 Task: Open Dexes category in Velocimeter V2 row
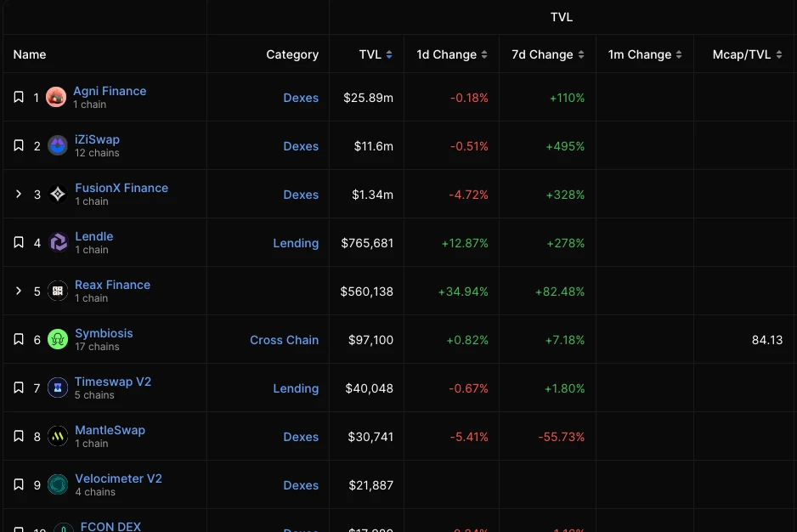(x=301, y=485)
